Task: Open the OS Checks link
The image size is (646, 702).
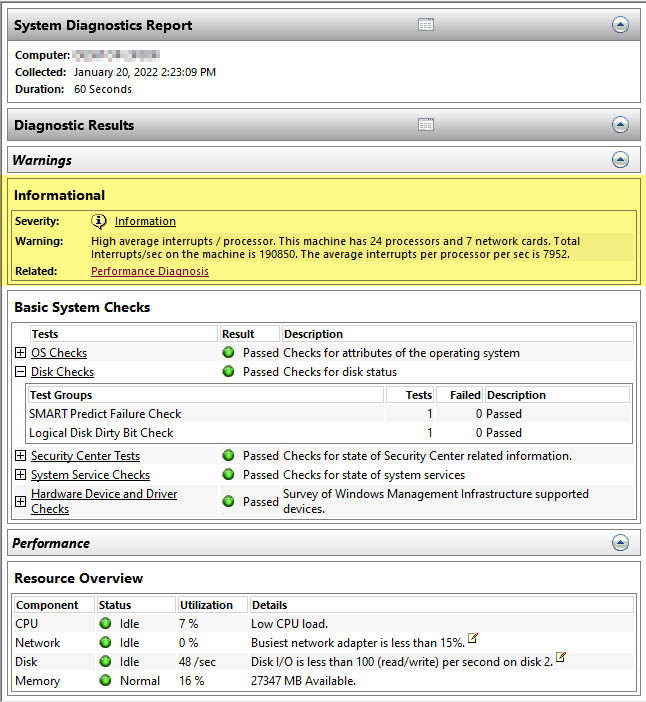Action: click(59, 353)
